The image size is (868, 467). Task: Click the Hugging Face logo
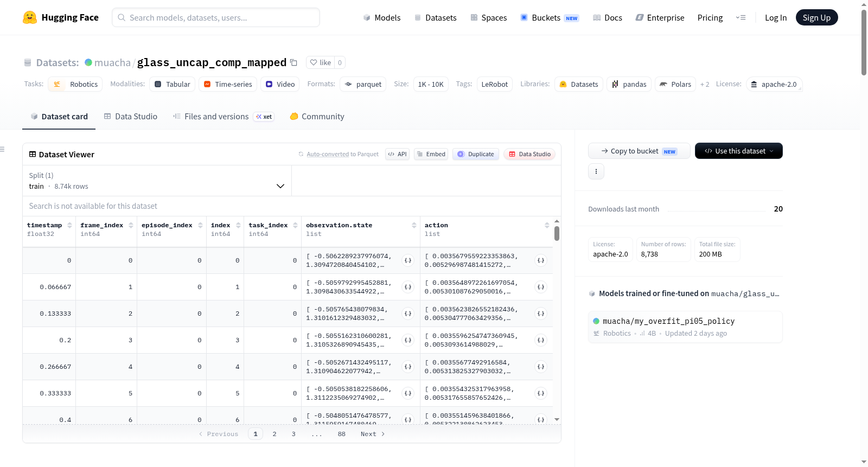pyautogui.click(x=60, y=17)
